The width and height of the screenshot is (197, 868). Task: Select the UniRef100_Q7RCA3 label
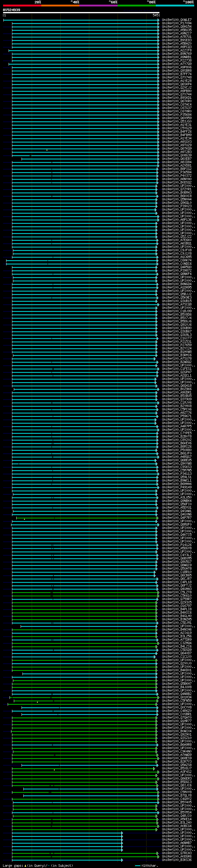tap(176, 853)
